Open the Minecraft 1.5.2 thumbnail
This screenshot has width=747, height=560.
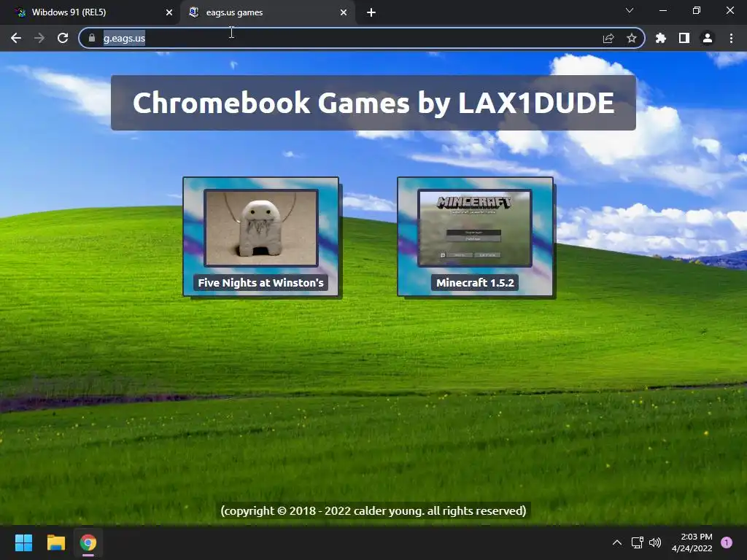(x=475, y=227)
